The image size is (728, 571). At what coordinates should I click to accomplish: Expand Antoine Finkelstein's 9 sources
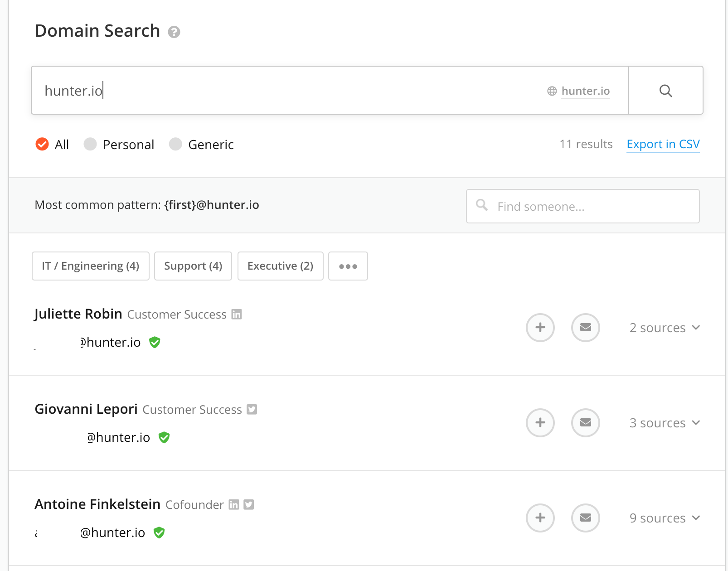665,518
